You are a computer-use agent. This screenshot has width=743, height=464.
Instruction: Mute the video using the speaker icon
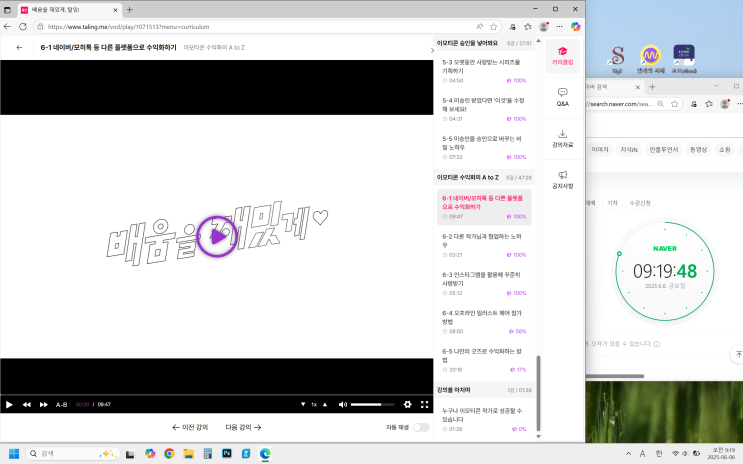pyautogui.click(x=343, y=404)
